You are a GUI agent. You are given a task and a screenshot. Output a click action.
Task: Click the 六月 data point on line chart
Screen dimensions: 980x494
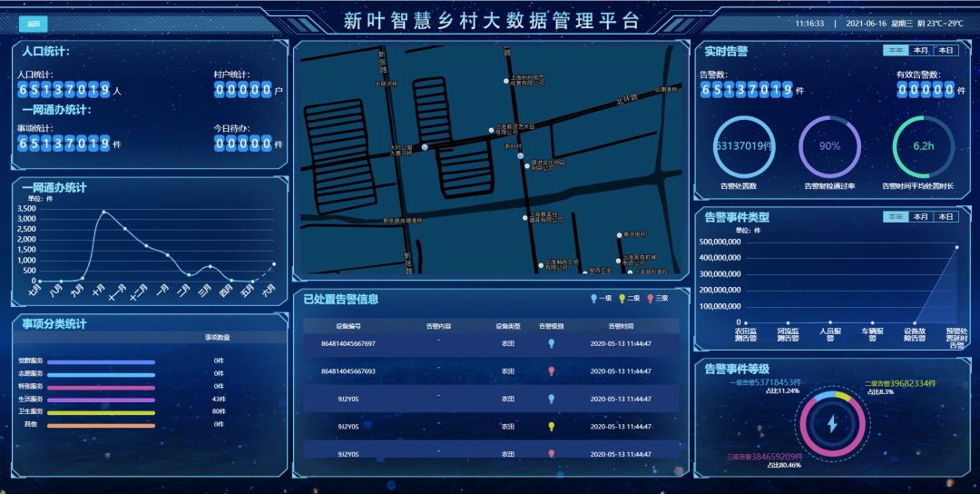(274, 264)
